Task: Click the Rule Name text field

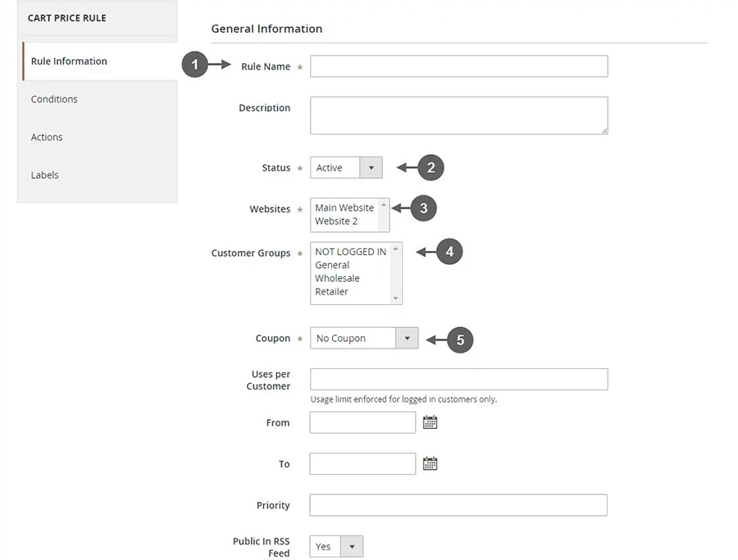Action: point(458,66)
